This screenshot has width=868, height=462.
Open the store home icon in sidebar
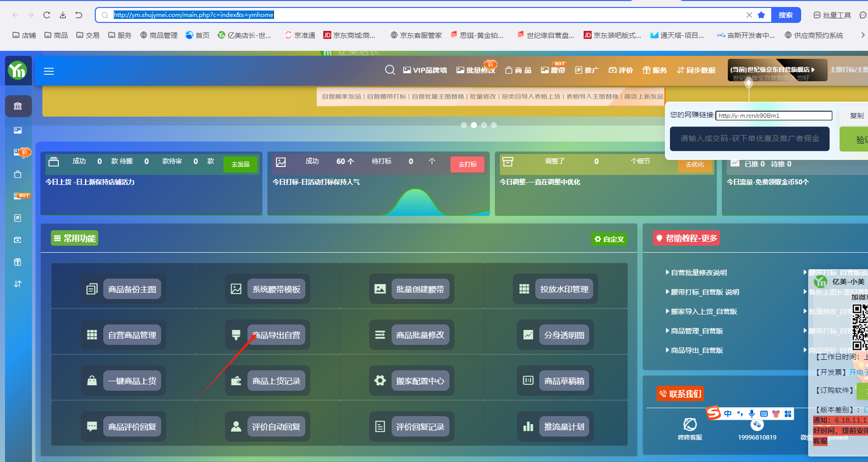18,106
